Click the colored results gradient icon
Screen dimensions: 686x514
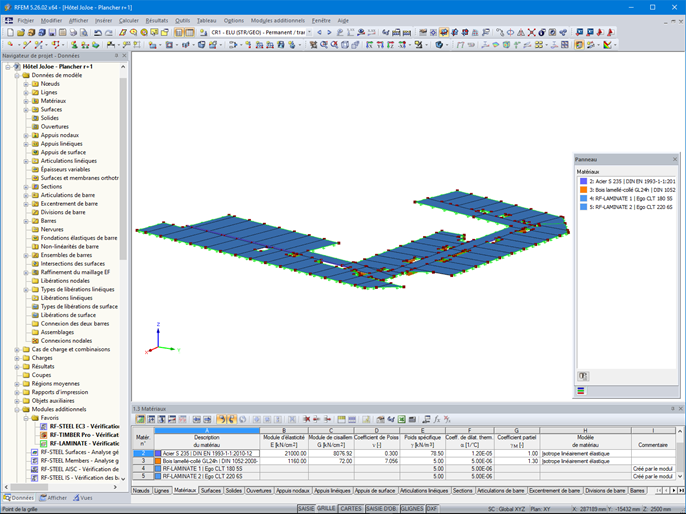click(607, 45)
